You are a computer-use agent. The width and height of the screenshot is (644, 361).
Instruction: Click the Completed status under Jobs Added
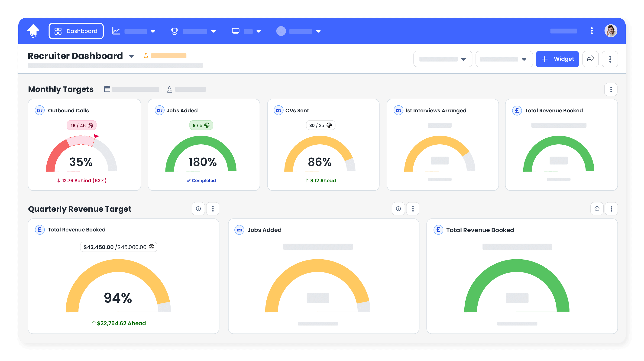pyautogui.click(x=201, y=180)
